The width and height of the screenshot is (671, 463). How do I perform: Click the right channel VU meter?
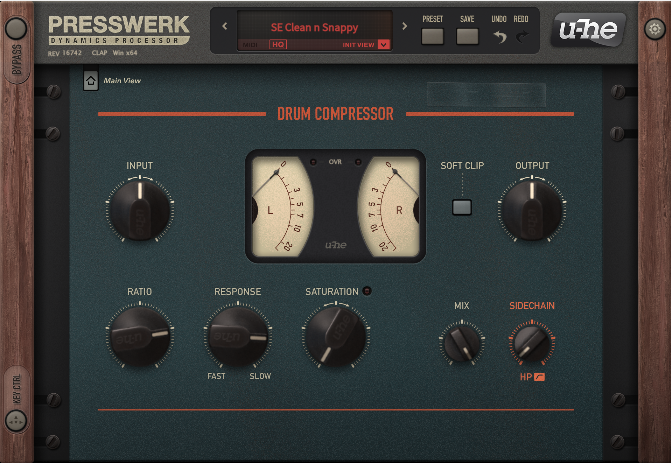pyautogui.click(x=389, y=206)
